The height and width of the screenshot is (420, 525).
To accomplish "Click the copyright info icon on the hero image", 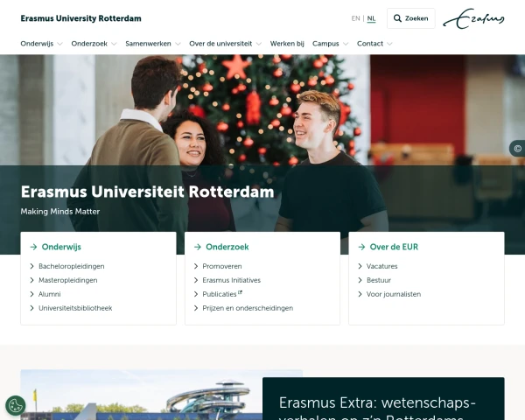I will tap(518, 149).
